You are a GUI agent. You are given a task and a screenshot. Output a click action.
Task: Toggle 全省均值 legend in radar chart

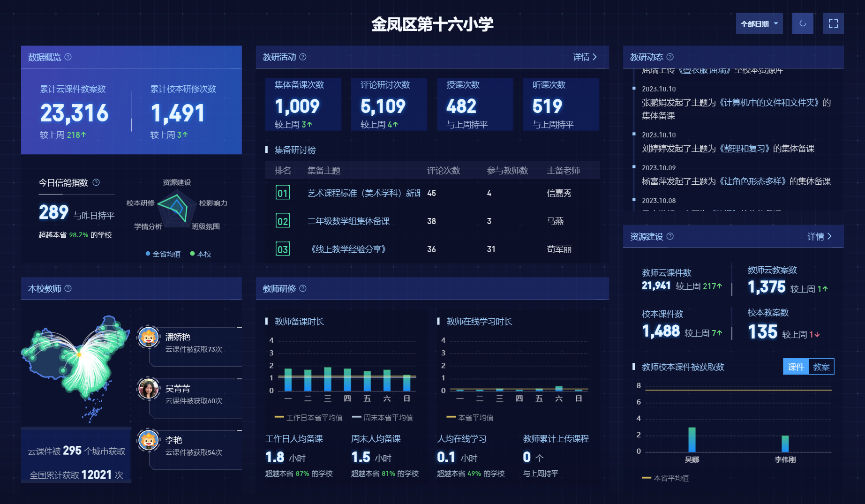[x=163, y=254]
